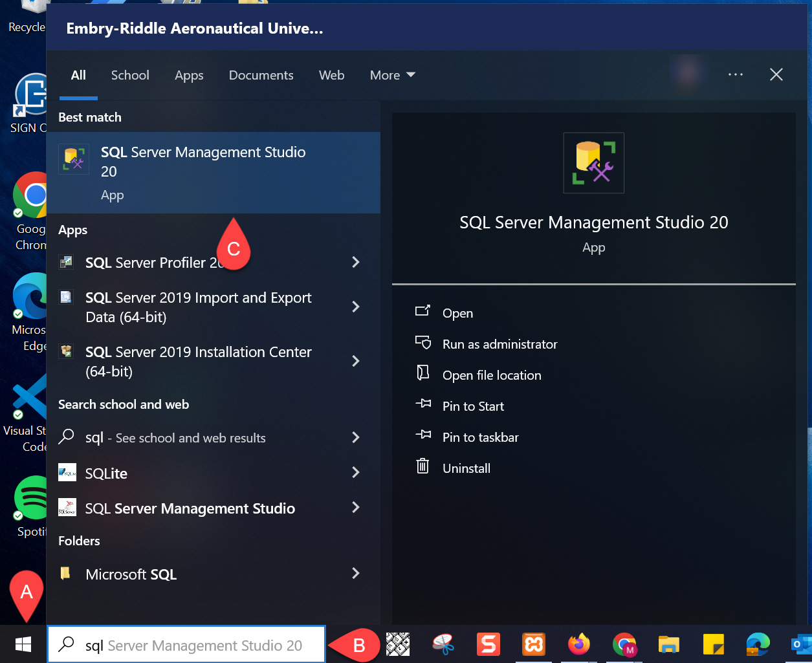Choose Pin to taskbar
Screen dimensions: 812x663
coord(481,437)
